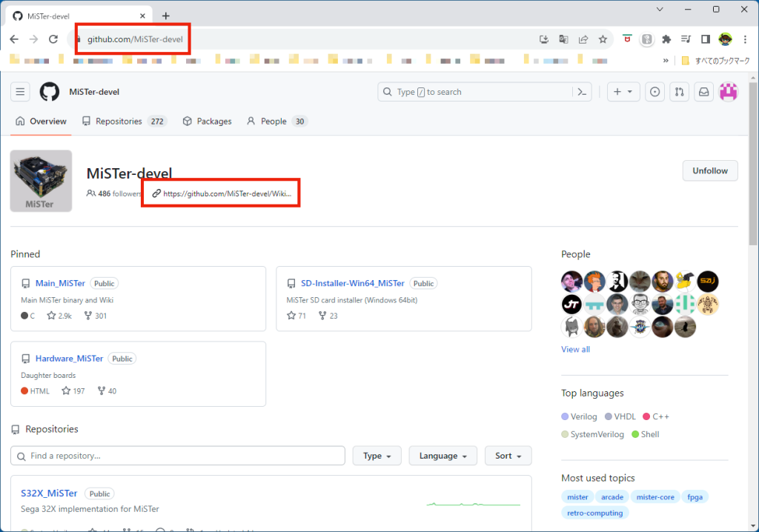
Task: Open the Main_MiSTer repository link
Action: (x=61, y=283)
